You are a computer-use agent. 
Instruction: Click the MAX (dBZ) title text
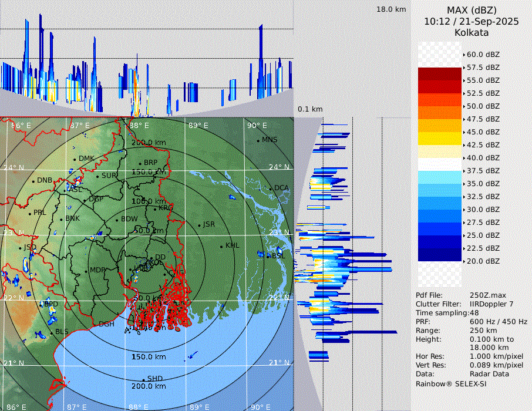(x=471, y=10)
